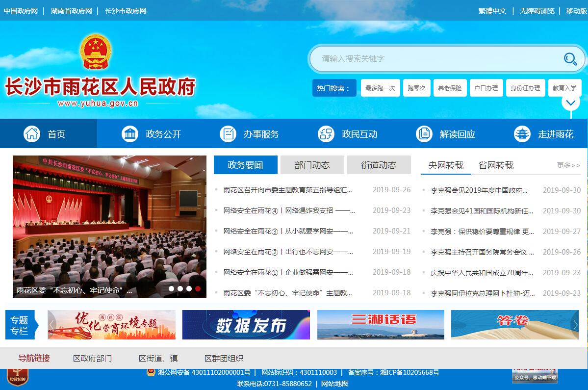This screenshot has width=588, height=390.
Task: Select the red fourth carousel dot
Action: pyautogui.click(x=198, y=289)
